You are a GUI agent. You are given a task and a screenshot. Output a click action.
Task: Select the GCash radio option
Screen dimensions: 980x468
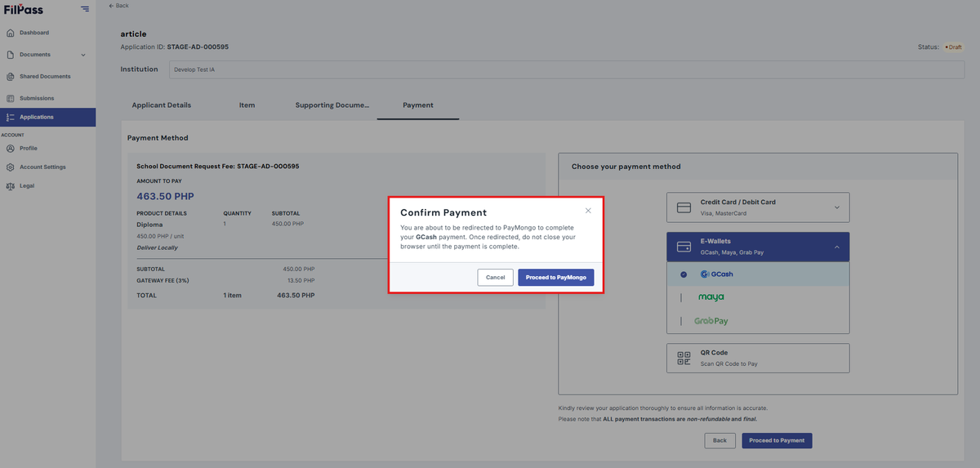tap(684, 274)
